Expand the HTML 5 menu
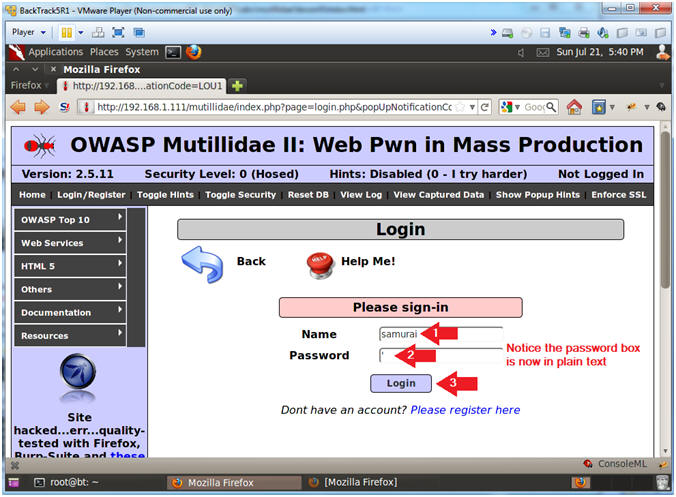 tap(70, 266)
